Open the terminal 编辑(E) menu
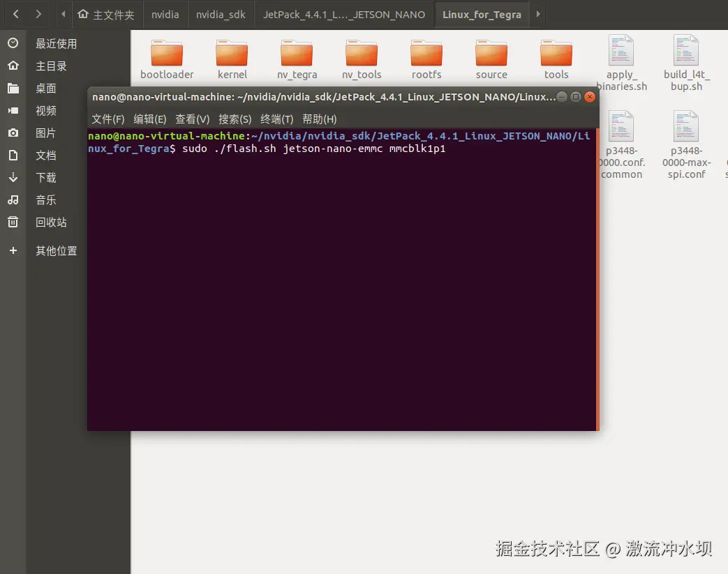Viewport: 728px width, 574px height. (149, 119)
